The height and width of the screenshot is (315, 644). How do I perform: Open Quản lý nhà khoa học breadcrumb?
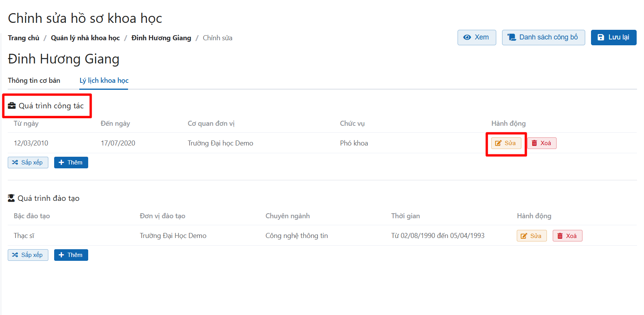[85, 38]
